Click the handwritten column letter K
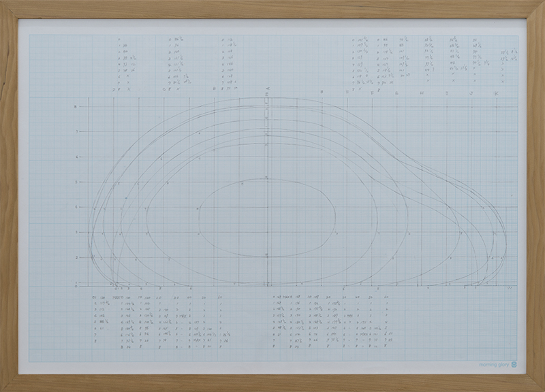The image size is (545, 392). click(497, 94)
